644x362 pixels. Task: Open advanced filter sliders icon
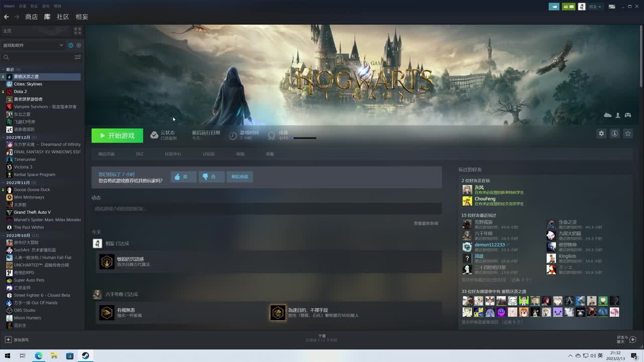click(x=77, y=57)
